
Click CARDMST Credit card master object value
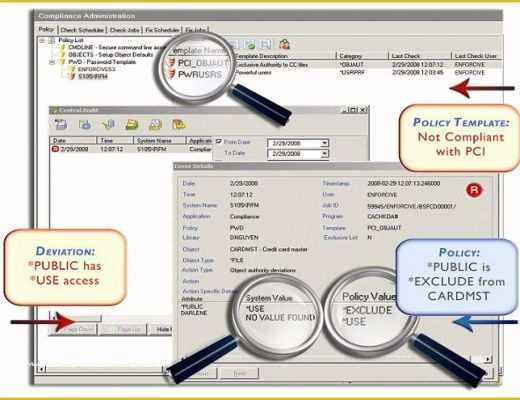coord(268,249)
